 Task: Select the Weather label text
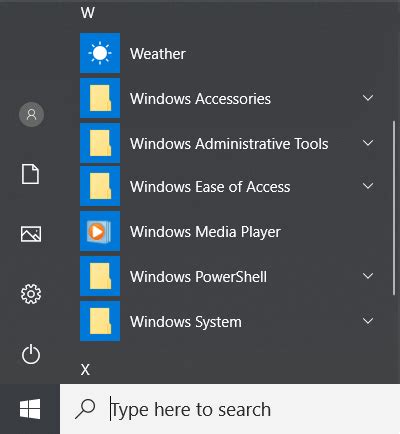158,54
